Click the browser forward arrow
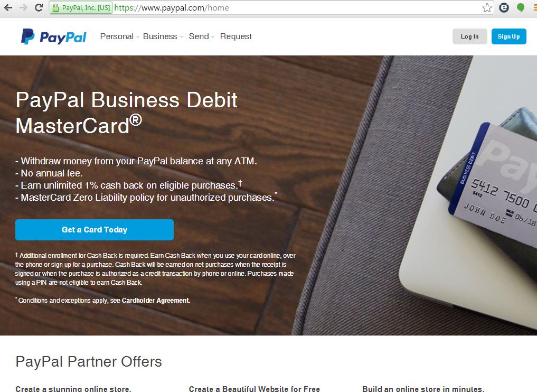537x392 pixels. [x=23, y=7]
